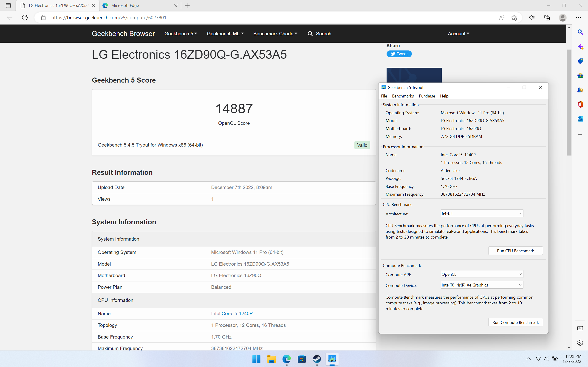Image resolution: width=588 pixels, height=367 pixels.
Task: Expand the Compute API OpenCL dropdown
Action: point(482,274)
